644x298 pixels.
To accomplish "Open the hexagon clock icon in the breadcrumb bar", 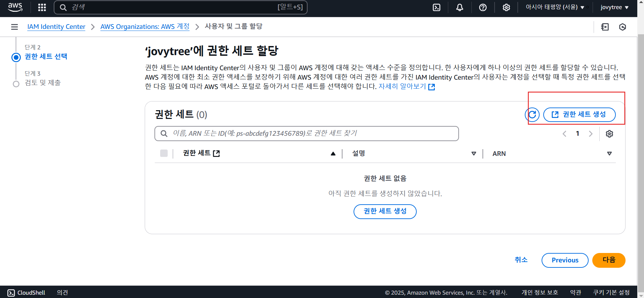I will (623, 27).
